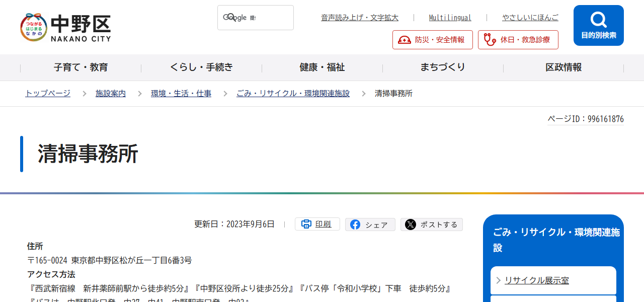The width and height of the screenshot is (644, 302).
Task: Go to 施設案内 breadcrumb
Action: 111,94
